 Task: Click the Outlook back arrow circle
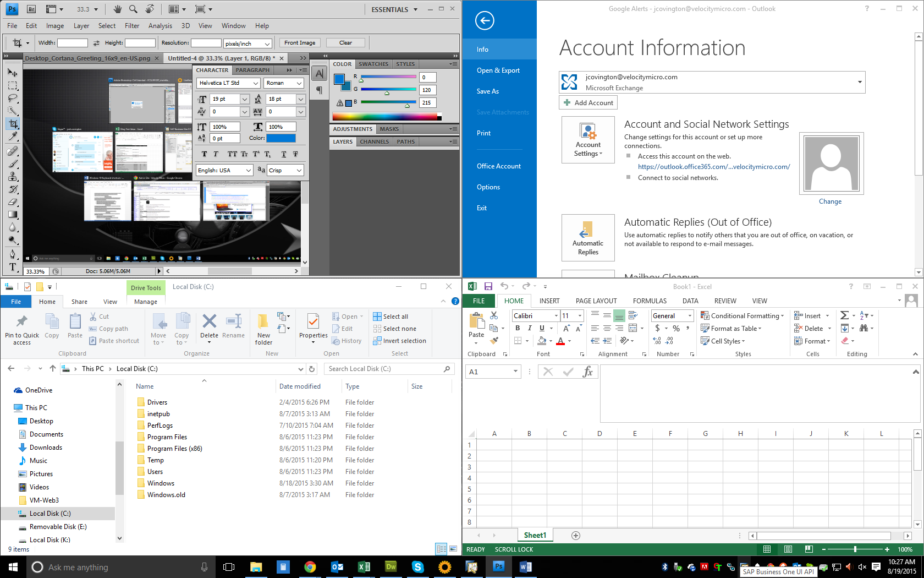485,21
